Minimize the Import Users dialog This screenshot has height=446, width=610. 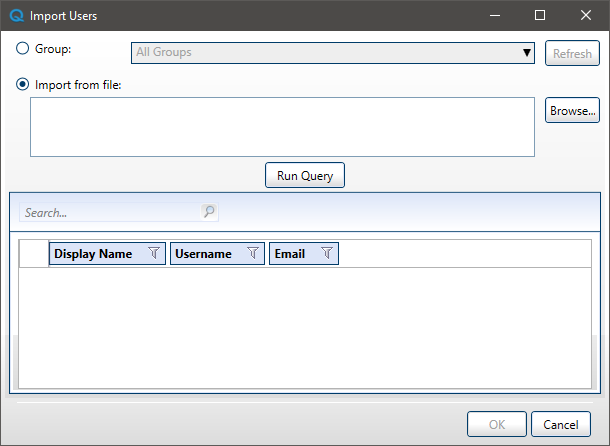click(x=495, y=16)
